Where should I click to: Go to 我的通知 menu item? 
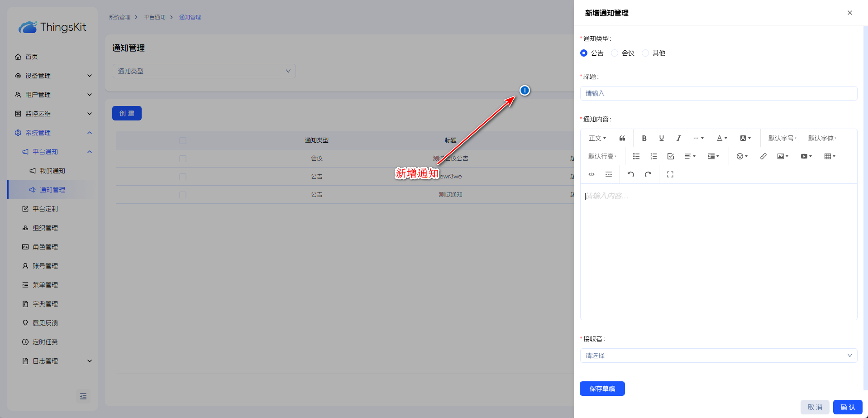coord(52,171)
